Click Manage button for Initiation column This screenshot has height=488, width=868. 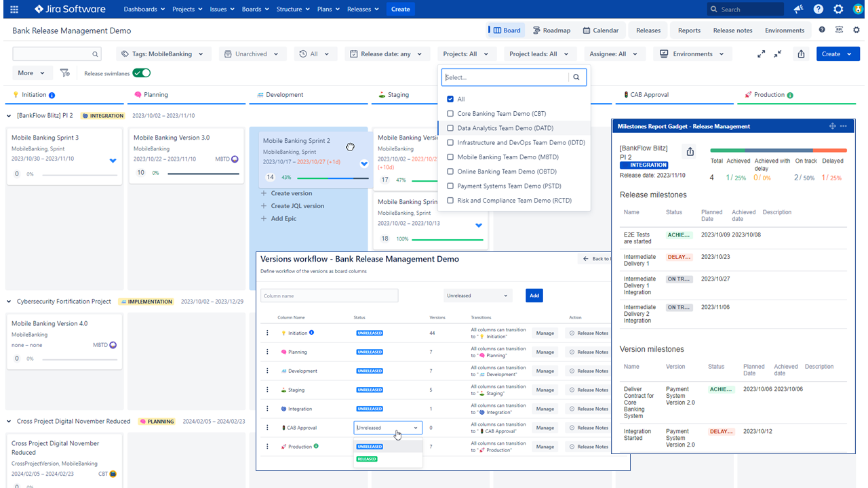click(x=545, y=333)
